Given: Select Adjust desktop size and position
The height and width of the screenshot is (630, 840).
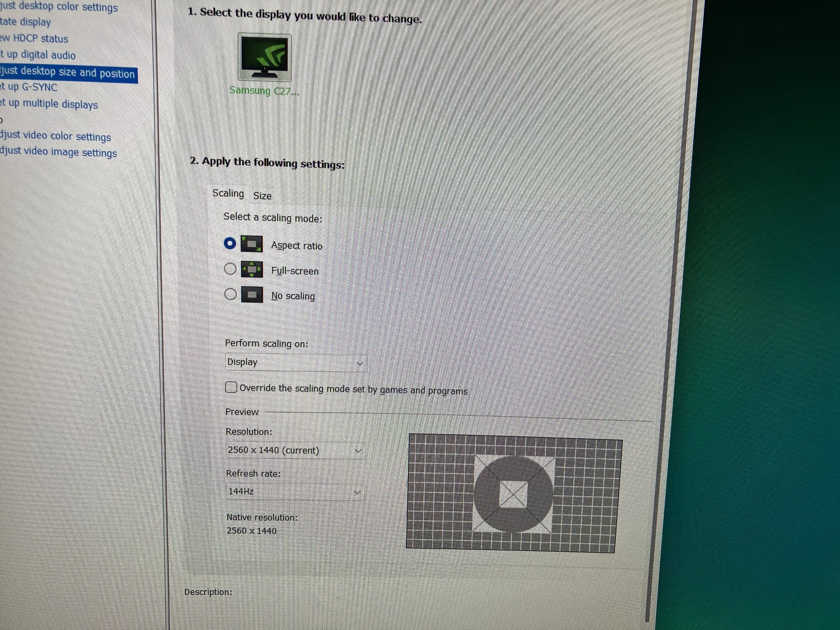Looking at the screenshot, I should (68, 73).
